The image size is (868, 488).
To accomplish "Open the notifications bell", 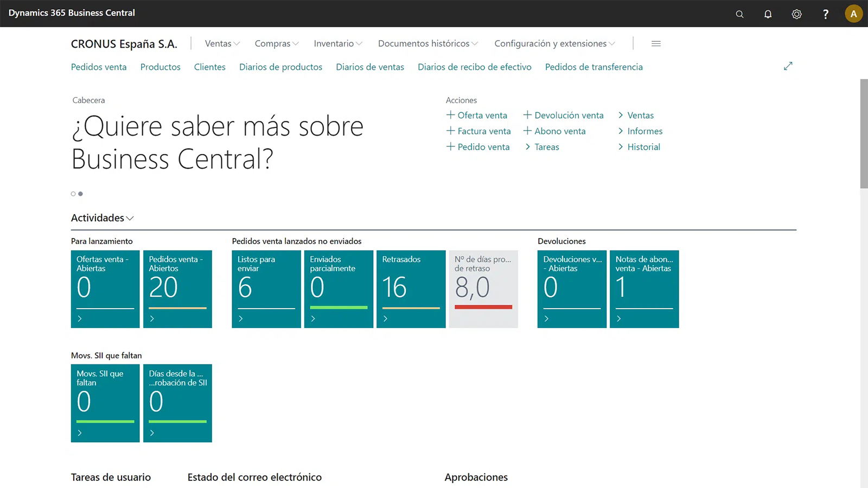I will pos(768,14).
